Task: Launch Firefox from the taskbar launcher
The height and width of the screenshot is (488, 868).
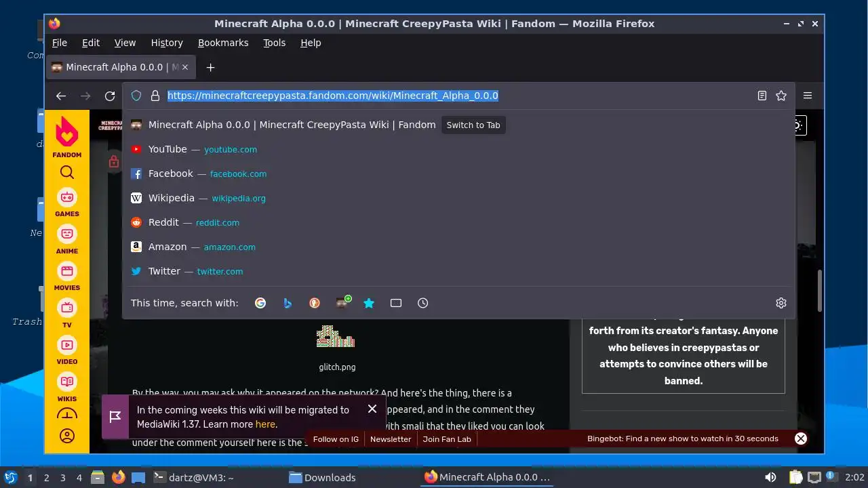Action: pos(119,477)
